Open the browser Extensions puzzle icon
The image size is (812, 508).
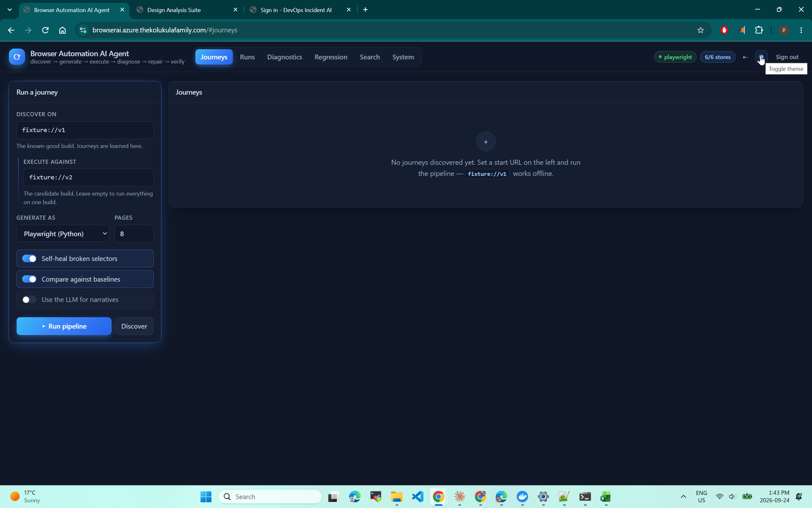tap(759, 30)
